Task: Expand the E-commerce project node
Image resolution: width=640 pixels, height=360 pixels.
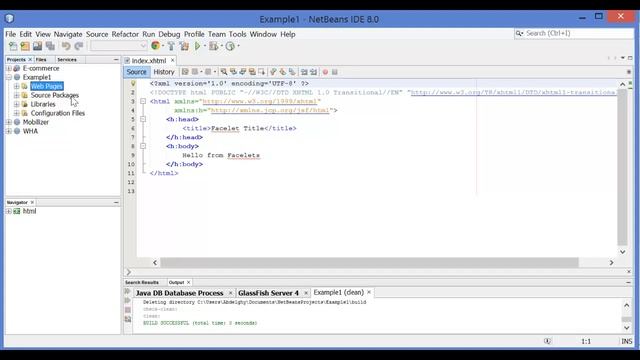Action: 9,68
